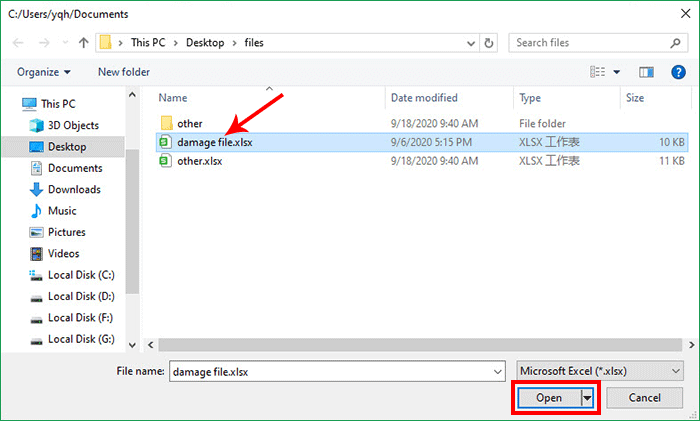This screenshot has width=700, height=421.
Task: Sort by Date modified column header
Action: [x=424, y=98]
